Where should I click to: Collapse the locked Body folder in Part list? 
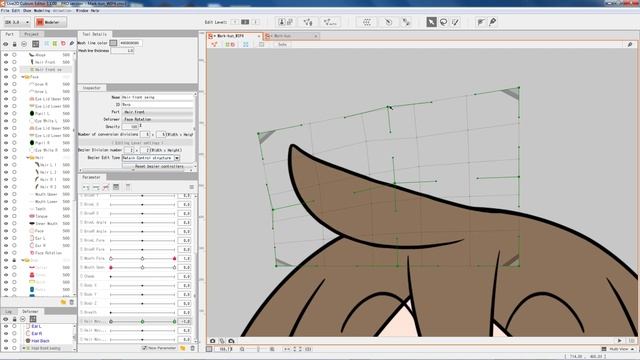[23, 260]
